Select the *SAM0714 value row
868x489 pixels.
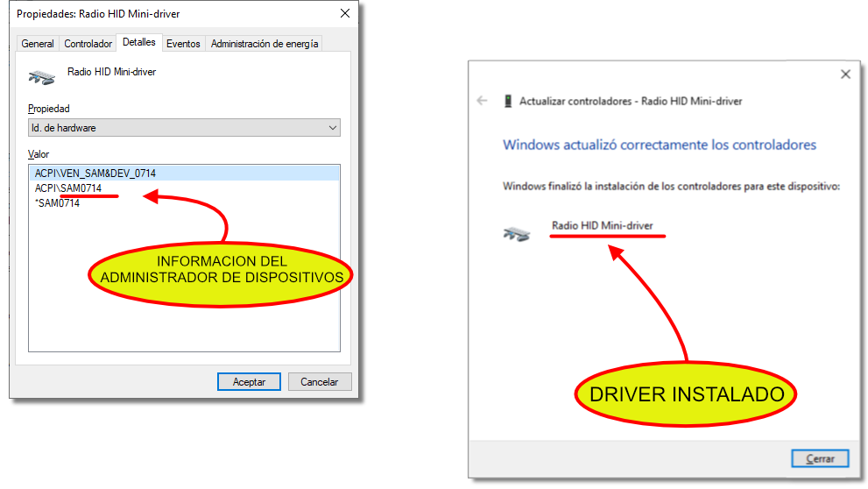184,203
